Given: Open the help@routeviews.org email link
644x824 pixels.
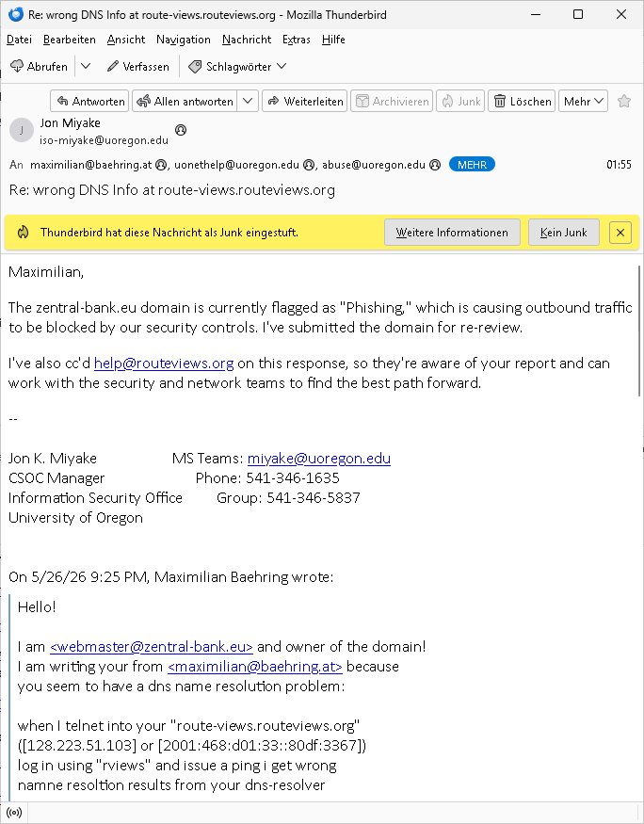Looking at the screenshot, I should coord(164,364).
